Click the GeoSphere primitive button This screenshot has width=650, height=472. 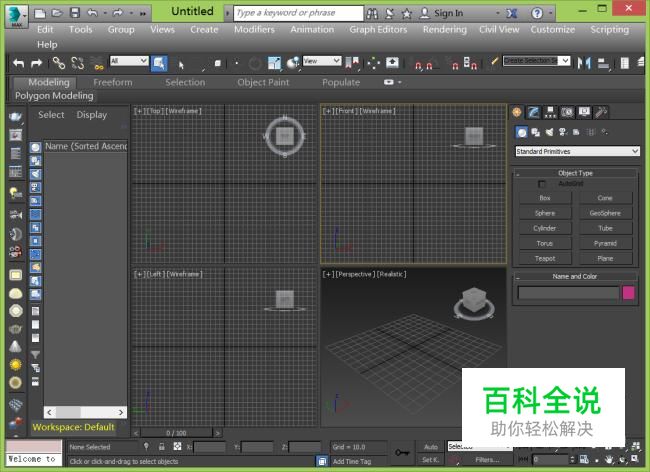[605, 213]
